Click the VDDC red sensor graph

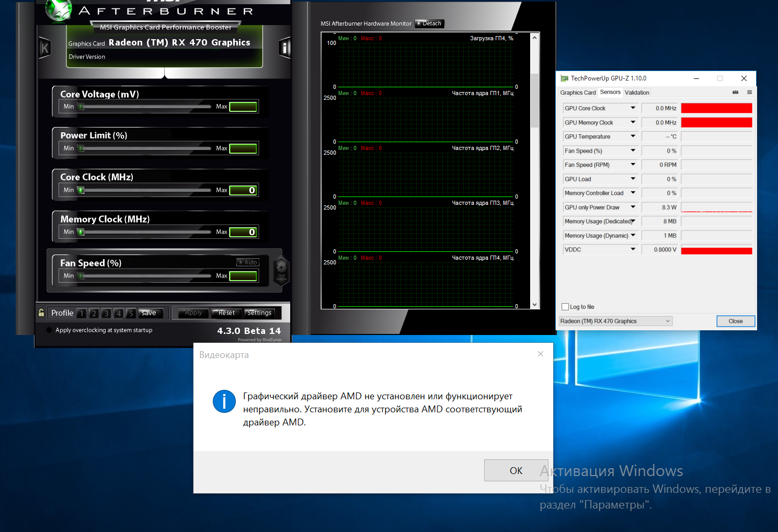coord(716,250)
